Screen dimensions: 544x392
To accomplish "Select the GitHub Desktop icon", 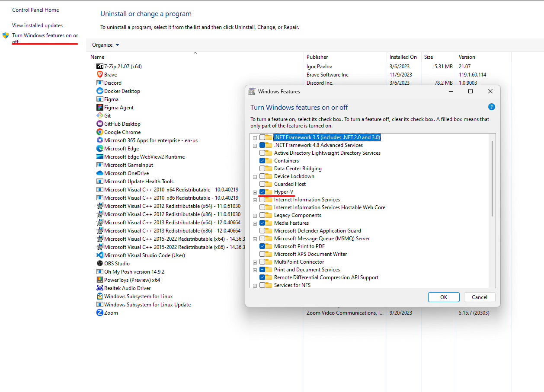I will pos(100,124).
